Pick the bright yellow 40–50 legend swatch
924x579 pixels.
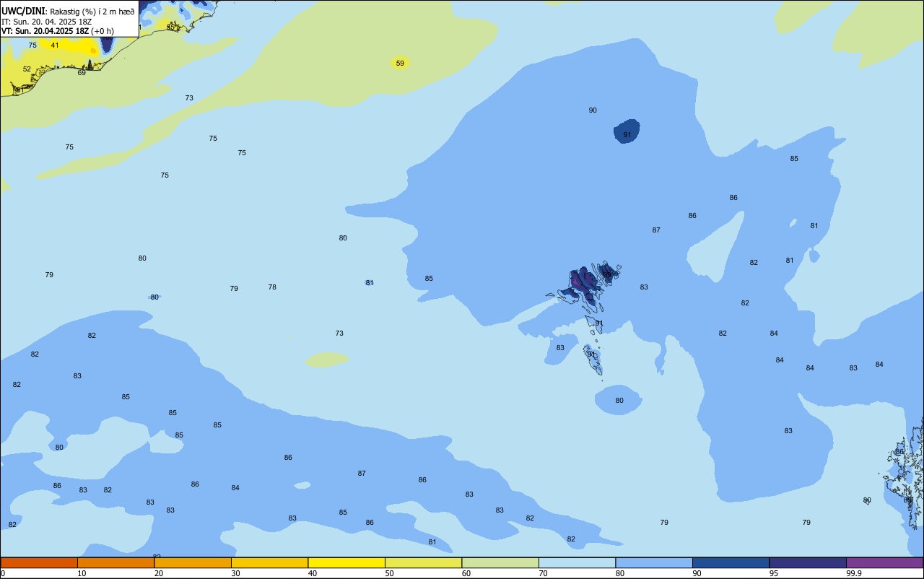click(346, 562)
